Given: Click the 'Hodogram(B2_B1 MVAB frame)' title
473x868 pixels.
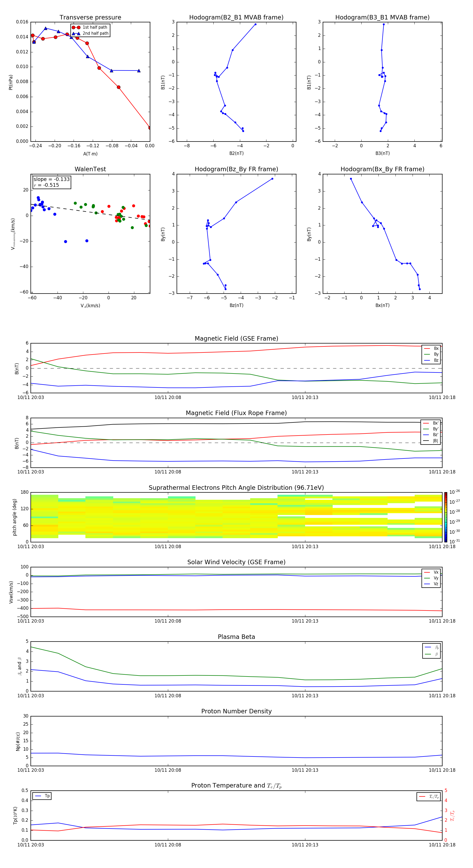Looking at the screenshot, I should 236,17.
